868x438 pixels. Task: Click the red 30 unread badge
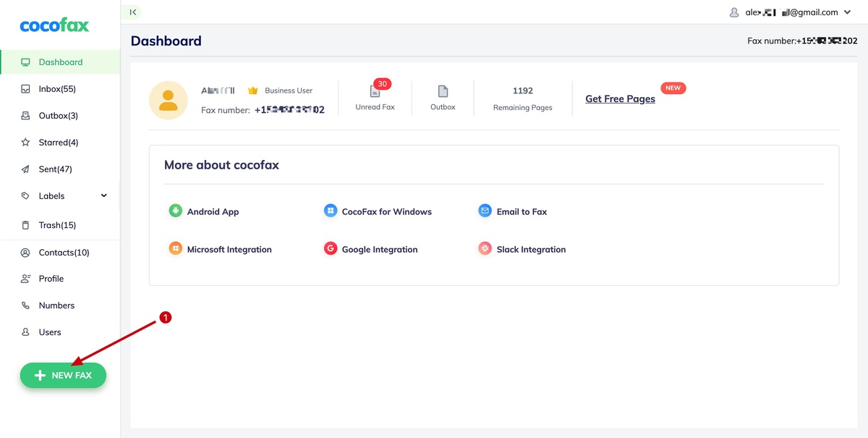point(383,84)
